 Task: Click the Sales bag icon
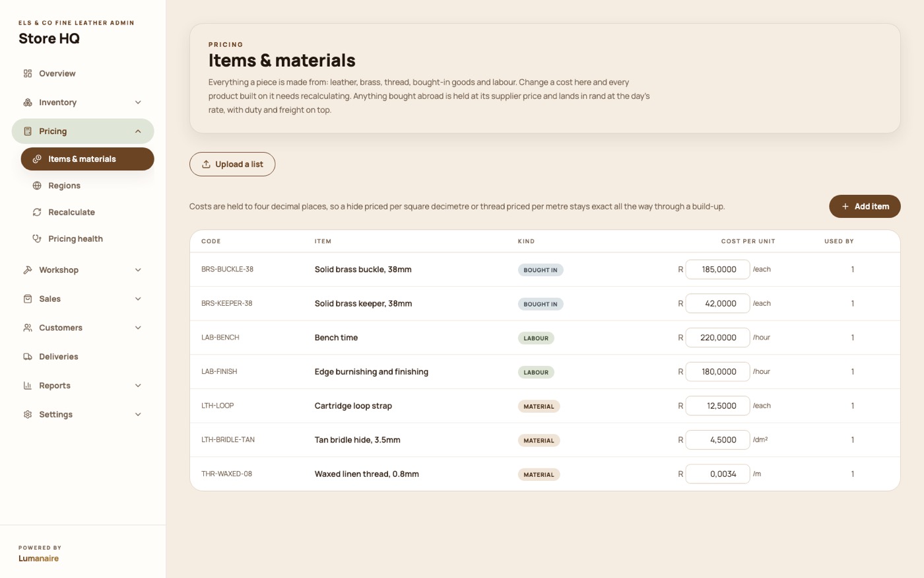coord(28,299)
